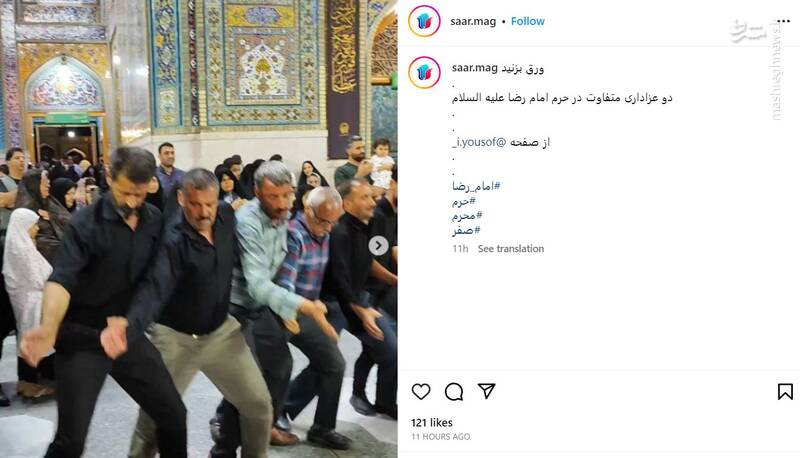The height and width of the screenshot is (458, 800).
Task: Go to next carousel slide arrow
Action: pos(378,246)
